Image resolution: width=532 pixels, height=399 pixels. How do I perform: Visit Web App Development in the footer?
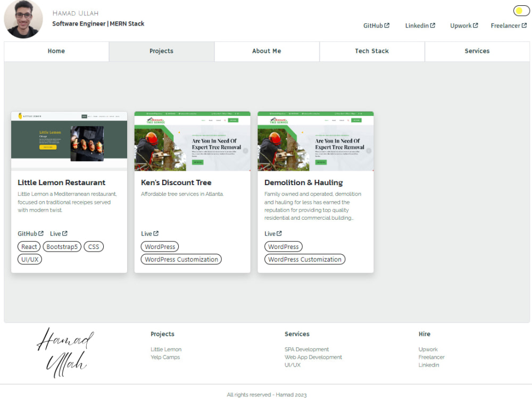(x=313, y=357)
